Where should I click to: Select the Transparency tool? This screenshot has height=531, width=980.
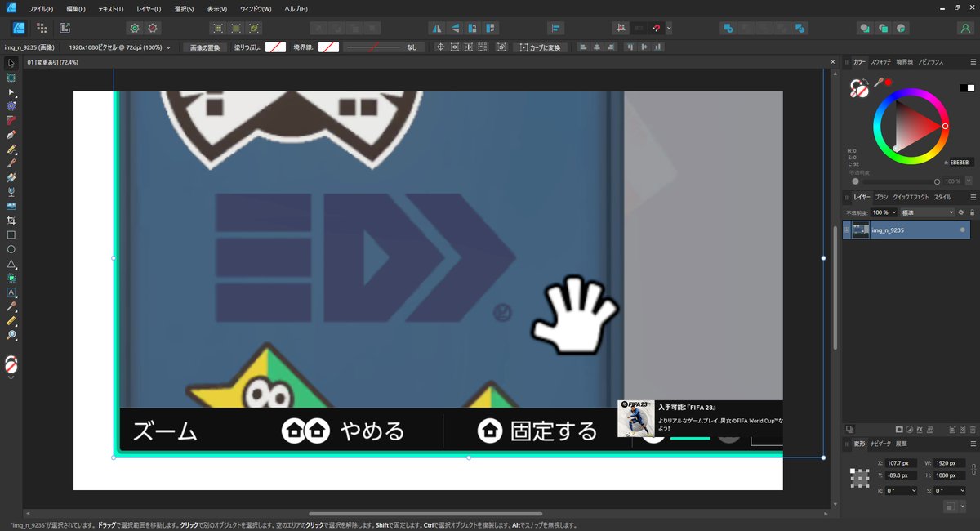point(11,192)
